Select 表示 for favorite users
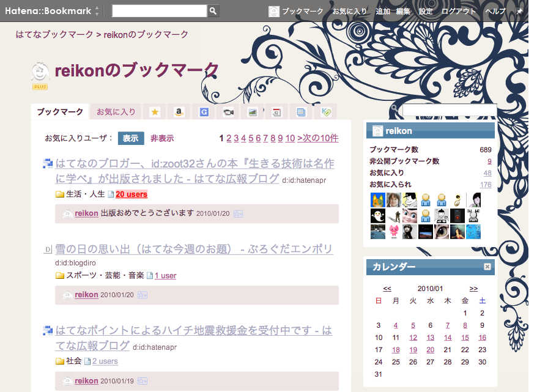The width and height of the screenshot is (537, 392). tap(131, 138)
